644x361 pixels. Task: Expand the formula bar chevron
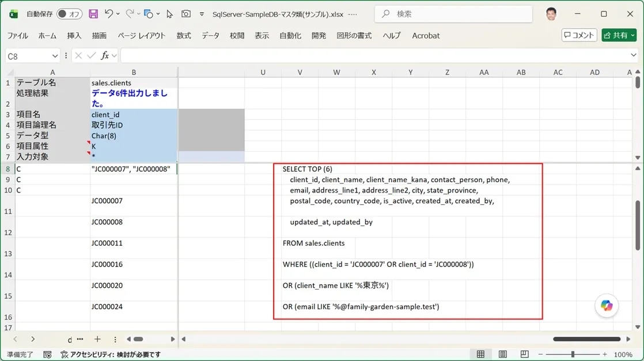point(633,55)
